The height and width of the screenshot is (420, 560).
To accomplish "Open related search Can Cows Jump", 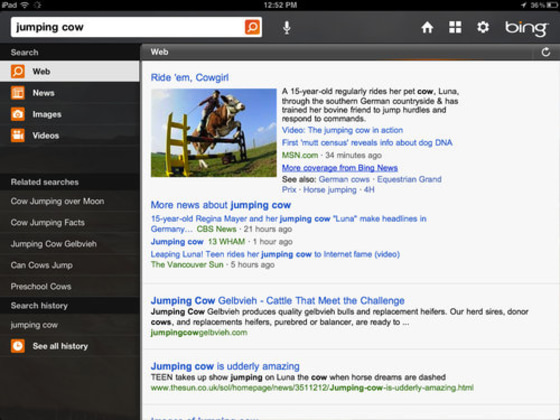I will (x=41, y=265).
